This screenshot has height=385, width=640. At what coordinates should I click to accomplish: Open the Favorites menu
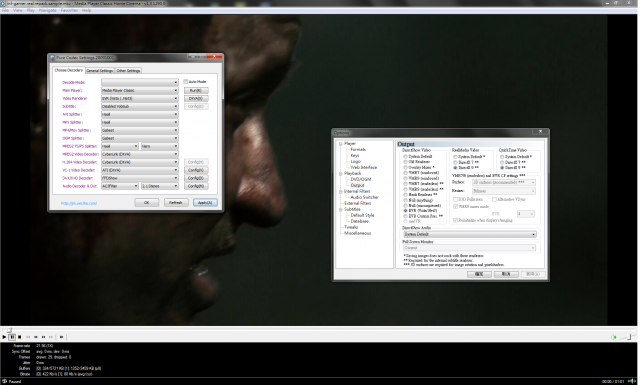[x=69, y=10]
